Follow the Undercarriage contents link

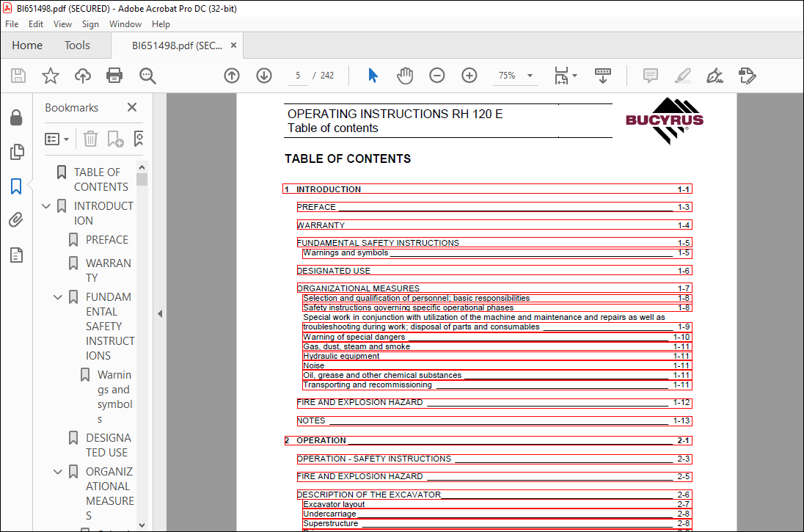[x=497, y=514]
